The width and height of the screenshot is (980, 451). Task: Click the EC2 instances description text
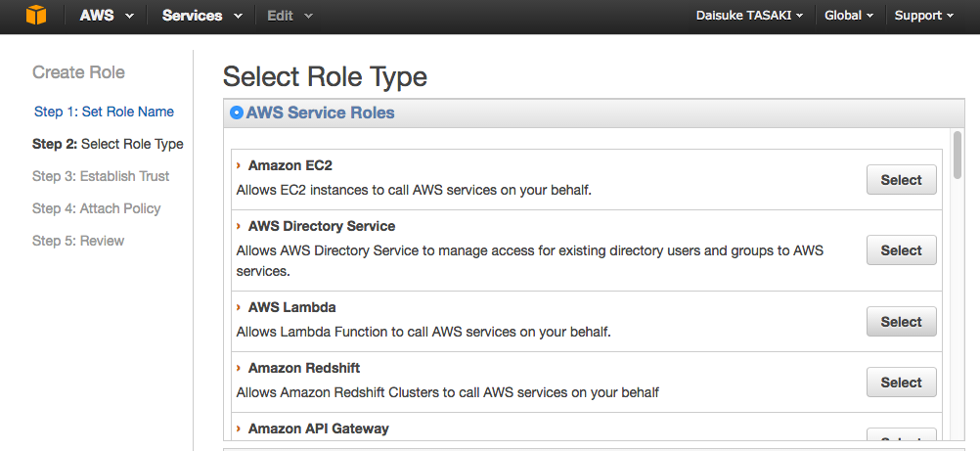[x=414, y=190]
